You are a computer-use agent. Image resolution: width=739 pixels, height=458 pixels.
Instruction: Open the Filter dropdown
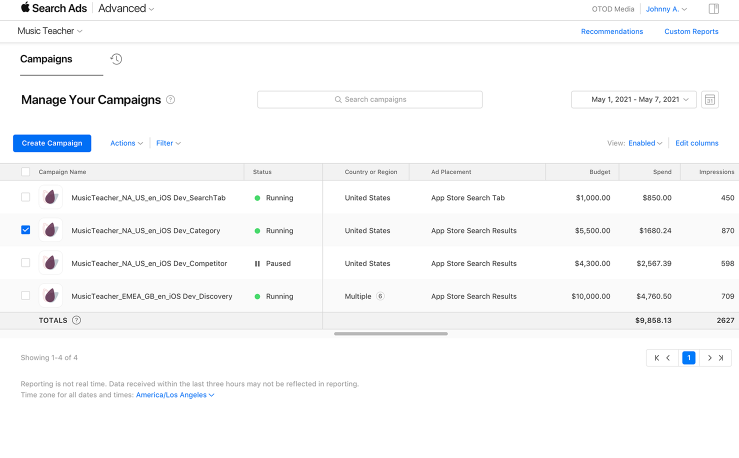(x=168, y=143)
